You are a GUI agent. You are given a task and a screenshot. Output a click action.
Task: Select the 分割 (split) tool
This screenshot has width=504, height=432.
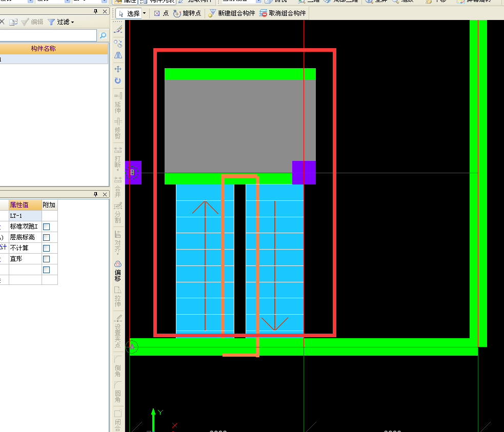[x=118, y=213]
